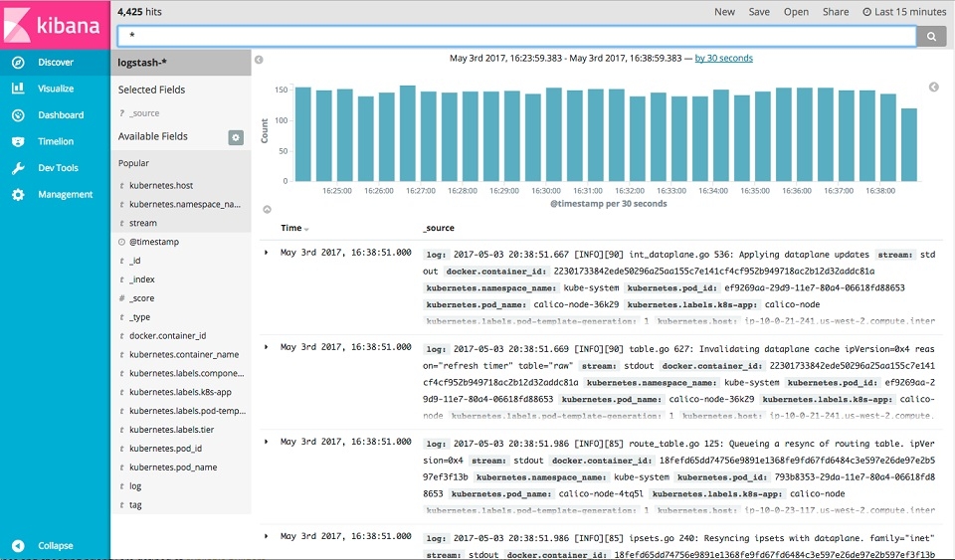Image resolution: width=955 pixels, height=560 pixels.
Task: Open the Timelion mask icon
Action: coord(18,141)
